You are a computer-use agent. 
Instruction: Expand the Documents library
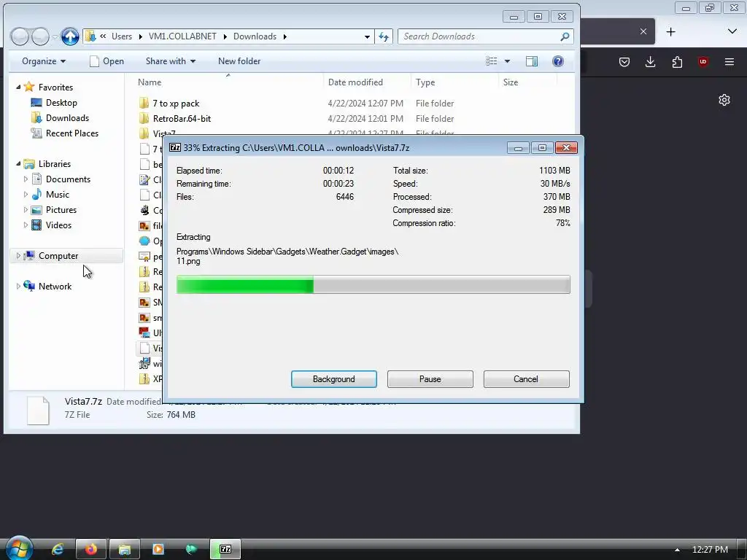pyautogui.click(x=26, y=179)
